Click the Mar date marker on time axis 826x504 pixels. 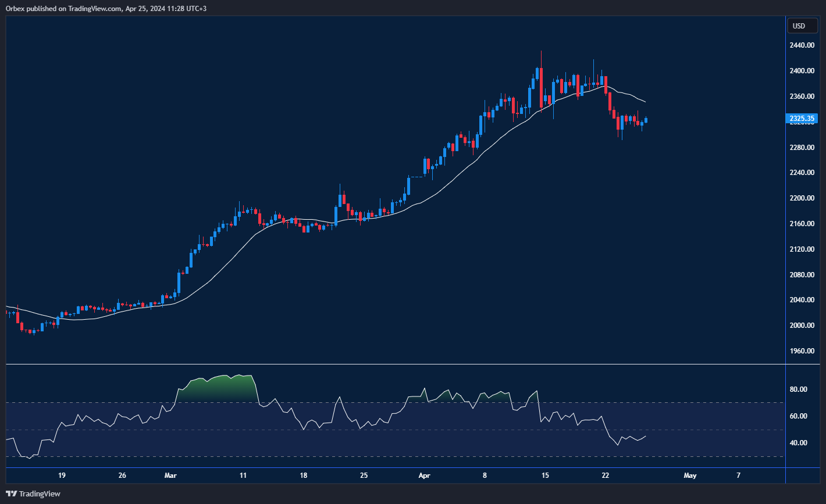coord(170,476)
